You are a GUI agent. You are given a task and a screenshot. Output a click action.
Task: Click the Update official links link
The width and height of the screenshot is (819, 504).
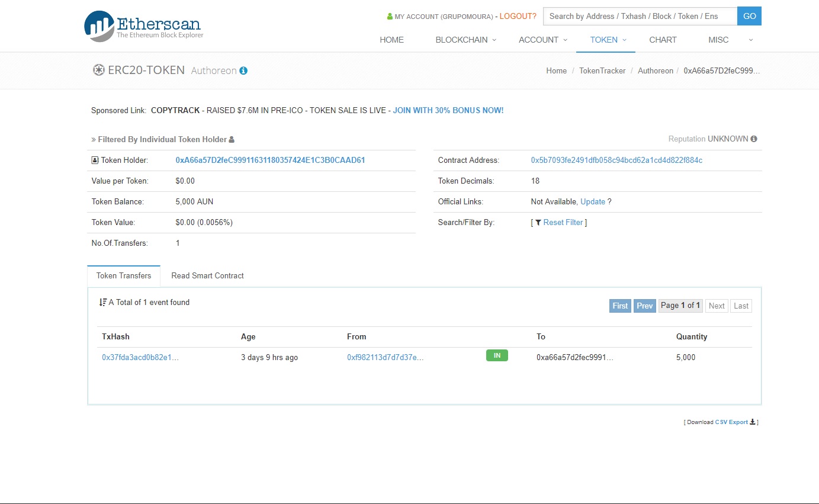click(593, 201)
